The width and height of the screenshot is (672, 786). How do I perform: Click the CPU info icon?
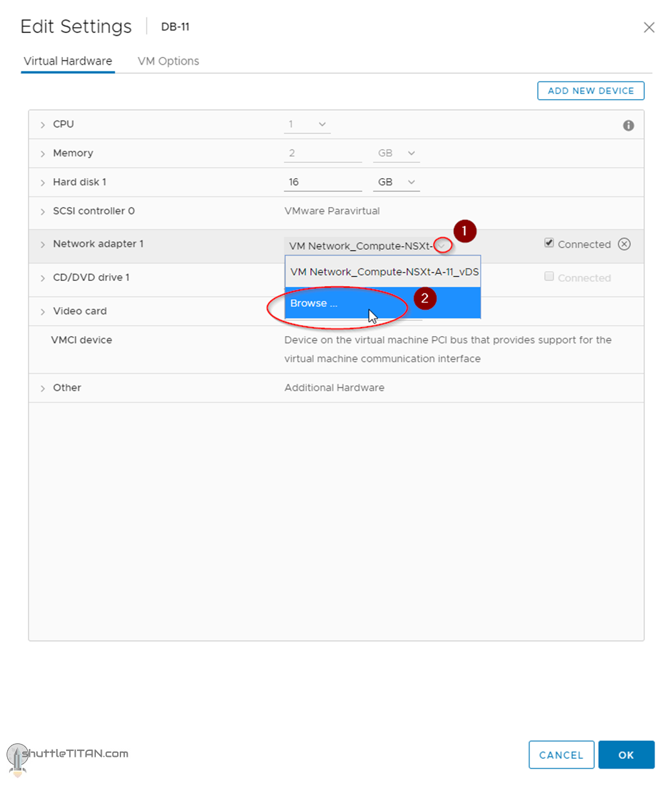(x=628, y=126)
